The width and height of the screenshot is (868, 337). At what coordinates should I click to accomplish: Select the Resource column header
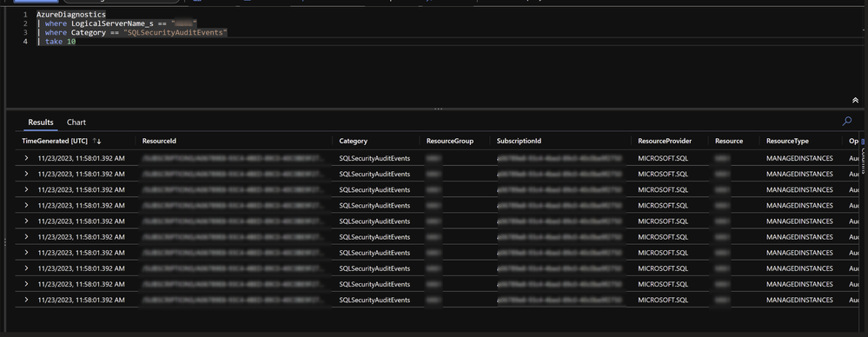(x=729, y=141)
